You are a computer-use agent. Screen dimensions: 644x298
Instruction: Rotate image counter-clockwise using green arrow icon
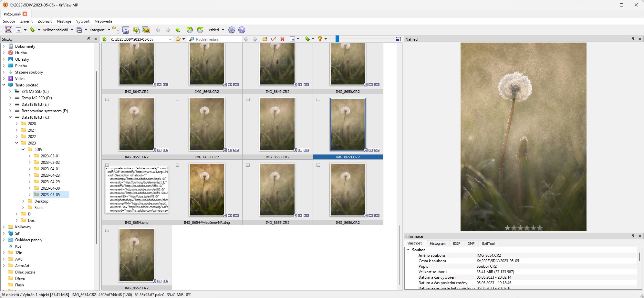coord(190,30)
